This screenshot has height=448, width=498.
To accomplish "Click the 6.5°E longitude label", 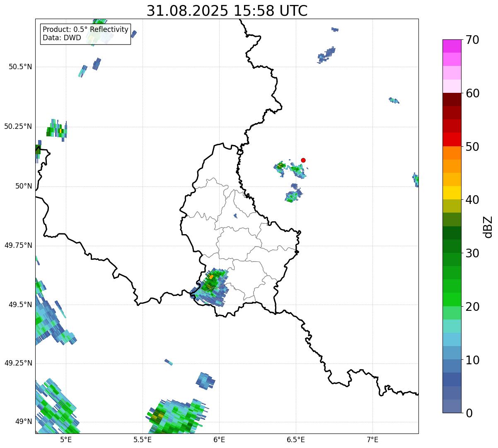I will 296,440.
